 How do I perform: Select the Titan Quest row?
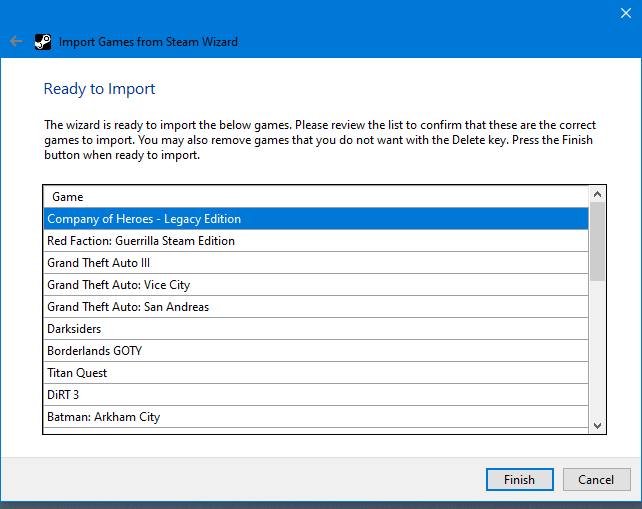[x=316, y=373]
